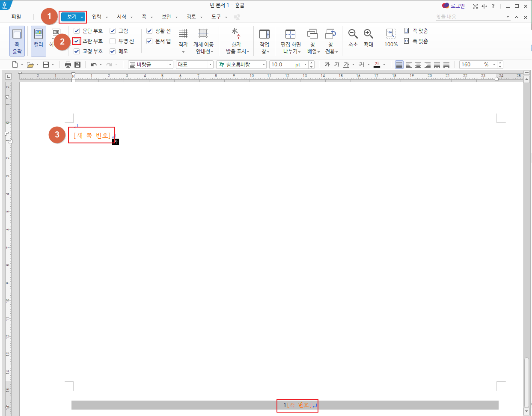
Task: Toggle 문단 부호 checkbox
Action: pyautogui.click(x=77, y=31)
